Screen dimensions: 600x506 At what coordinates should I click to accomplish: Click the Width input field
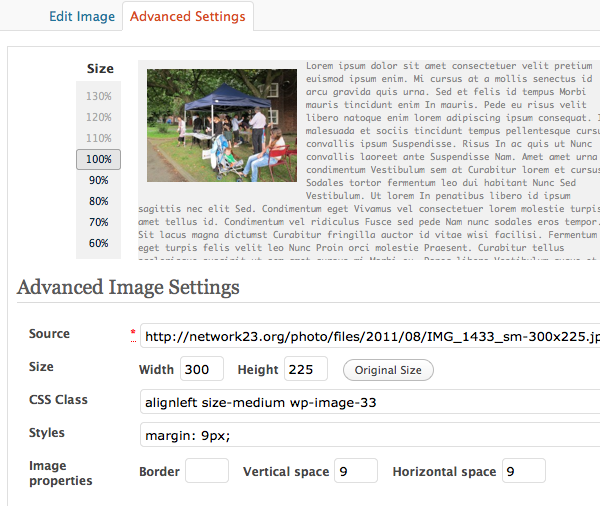(202, 370)
